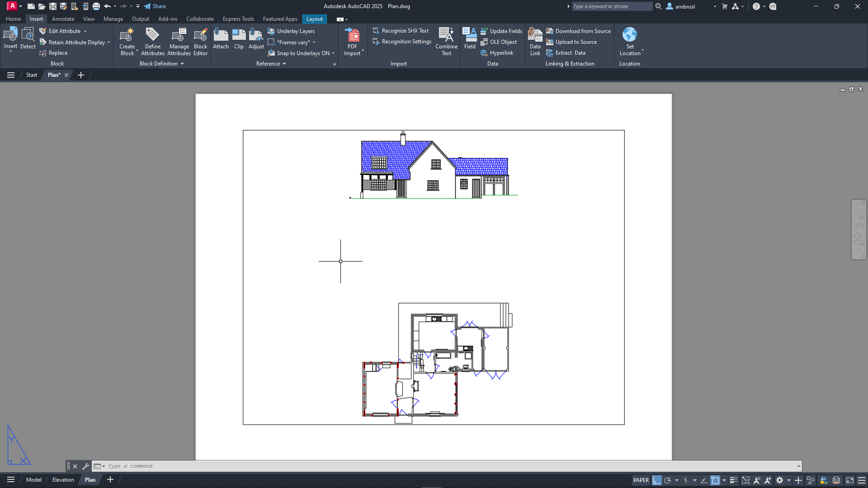Image resolution: width=868 pixels, height=488 pixels.
Task: Switch to the Annotate ribbon tab
Action: coord(63,19)
